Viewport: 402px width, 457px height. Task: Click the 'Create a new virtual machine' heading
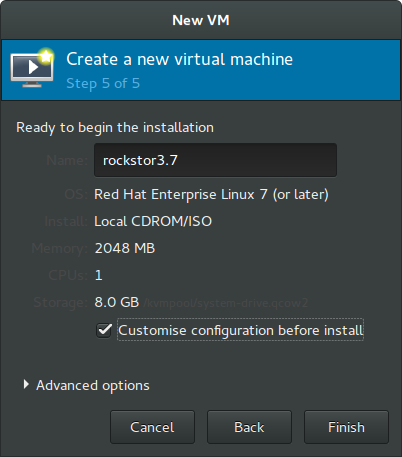[x=180, y=59]
